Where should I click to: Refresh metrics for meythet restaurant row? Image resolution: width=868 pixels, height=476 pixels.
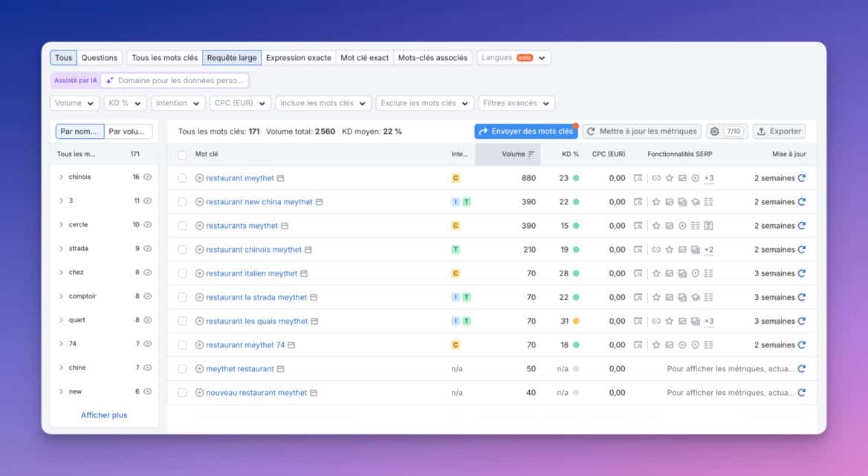(x=802, y=369)
